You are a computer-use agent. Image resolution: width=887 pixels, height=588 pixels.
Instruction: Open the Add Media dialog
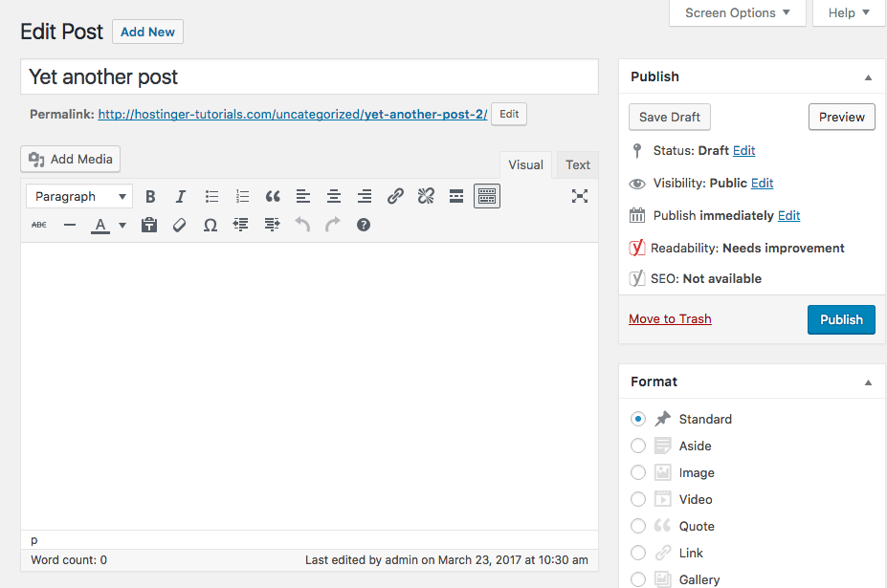70,159
